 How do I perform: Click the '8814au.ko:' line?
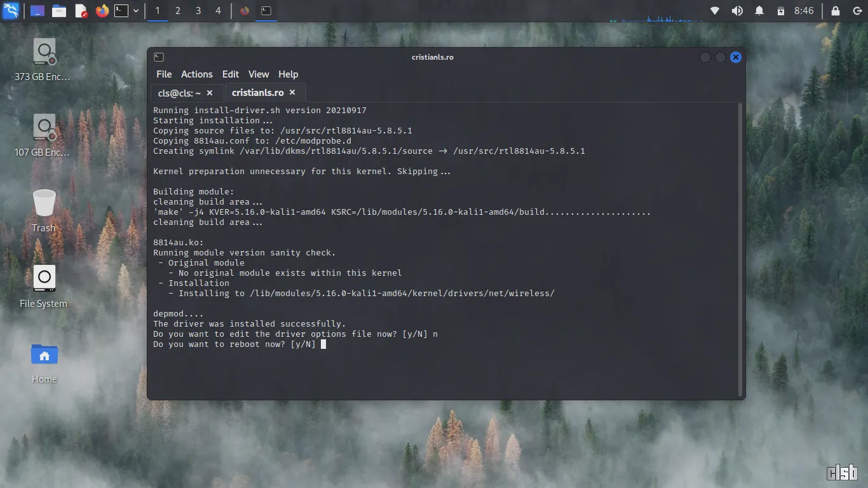click(x=179, y=243)
